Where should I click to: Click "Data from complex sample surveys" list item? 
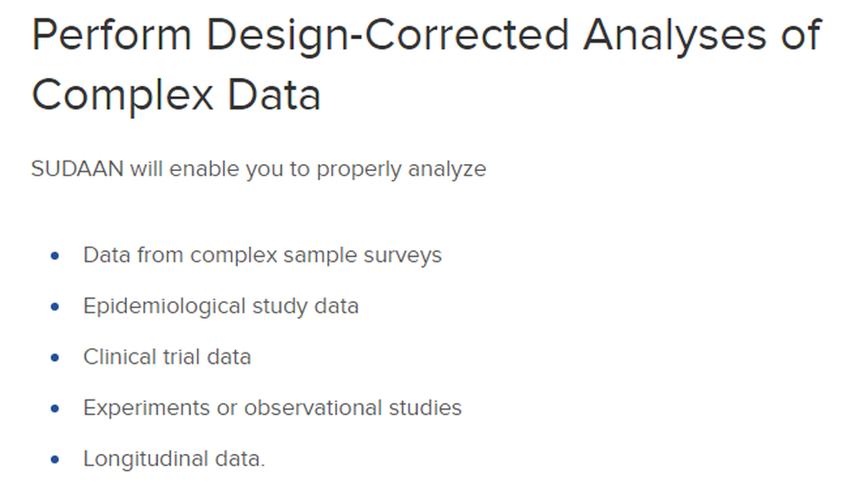click(262, 255)
